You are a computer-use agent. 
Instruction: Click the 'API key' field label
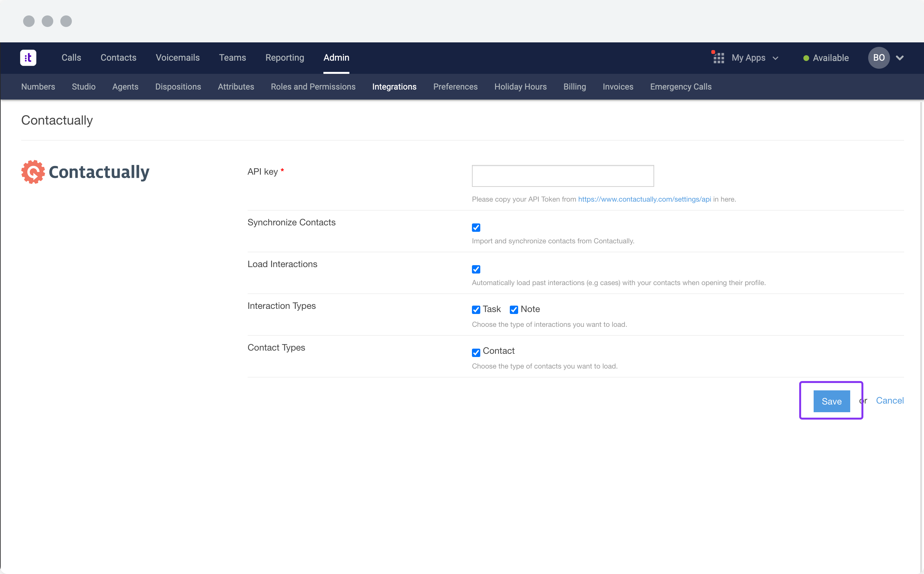click(262, 172)
